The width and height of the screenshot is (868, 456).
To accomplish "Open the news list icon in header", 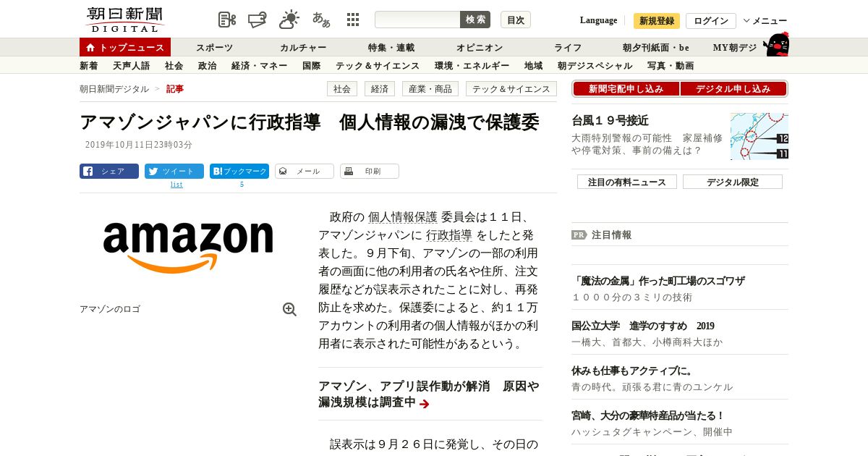I will 227,20.
